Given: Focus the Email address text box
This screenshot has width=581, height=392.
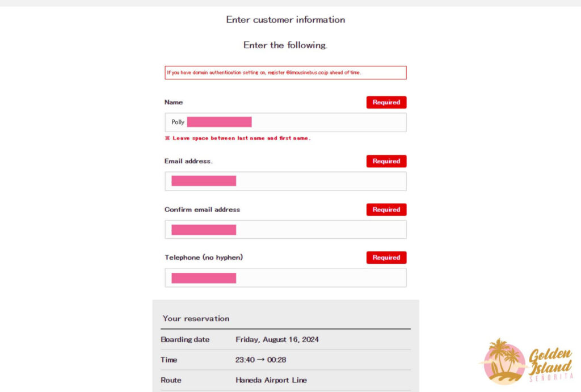Looking at the screenshot, I should coord(318,182).
